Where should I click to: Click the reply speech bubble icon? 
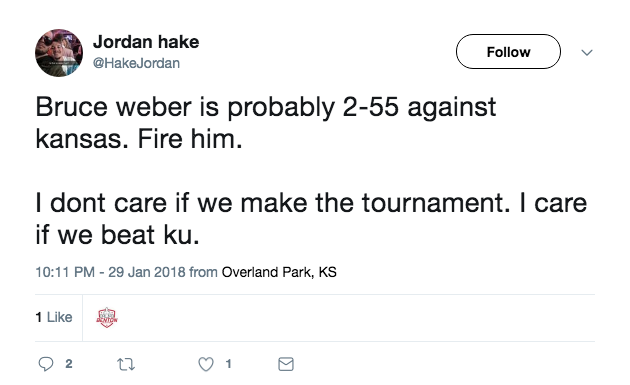(x=46, y=364)
